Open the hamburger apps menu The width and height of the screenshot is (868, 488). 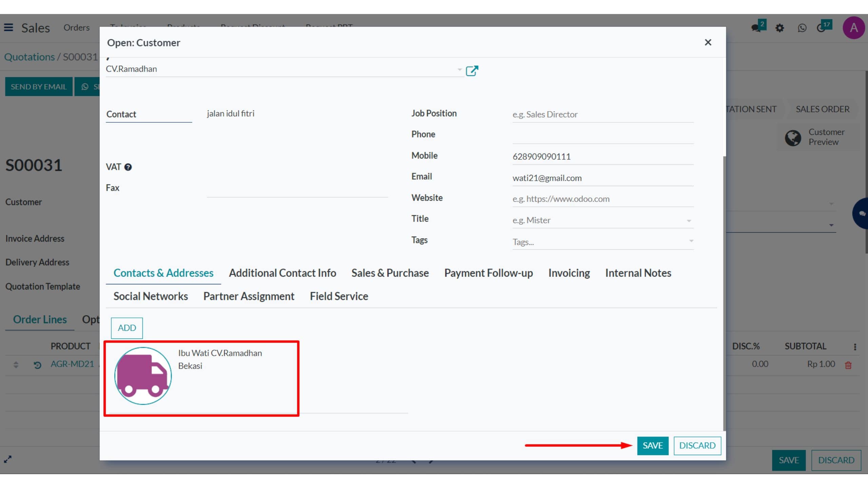click(x=8, y=27)
